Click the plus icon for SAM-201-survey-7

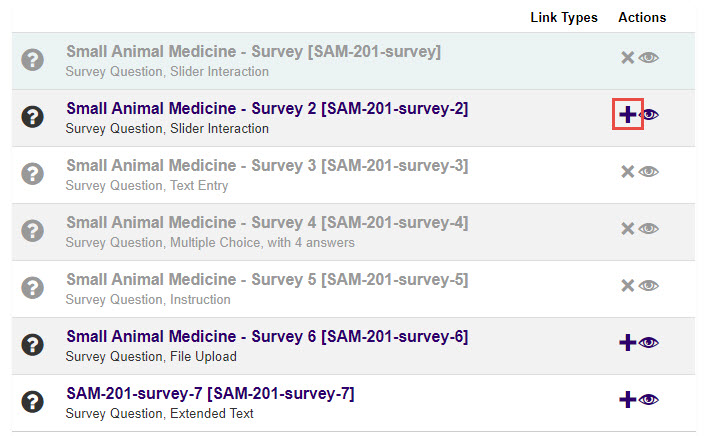click(627, 400)
